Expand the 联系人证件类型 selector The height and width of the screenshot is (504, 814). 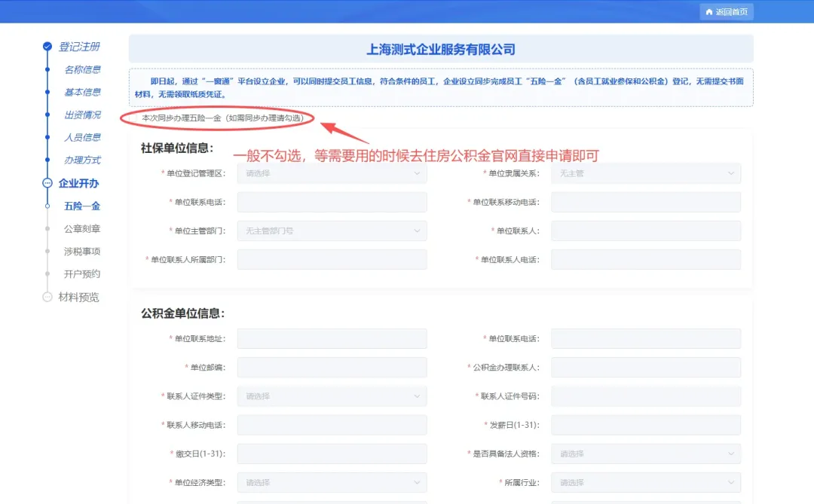tap(332, 396)
